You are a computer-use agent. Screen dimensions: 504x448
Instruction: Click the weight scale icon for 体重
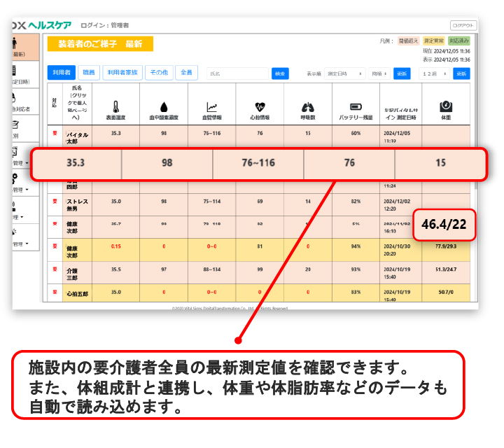pos(445,107)
